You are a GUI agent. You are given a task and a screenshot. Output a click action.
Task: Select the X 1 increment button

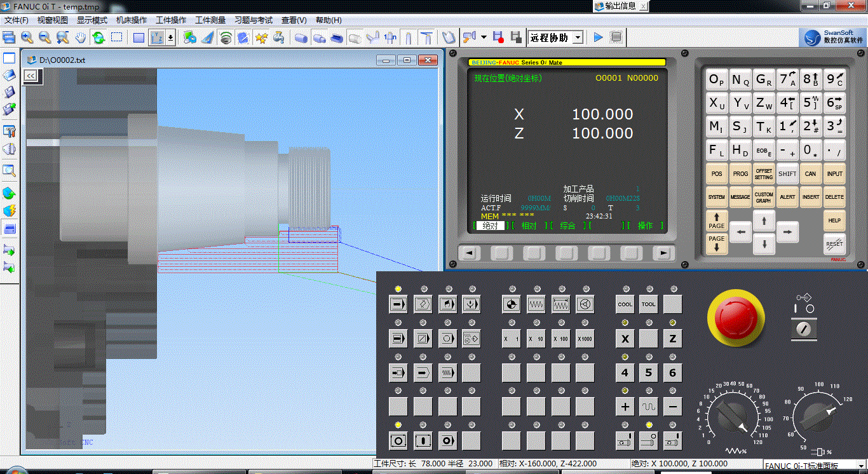click(512, 338)
